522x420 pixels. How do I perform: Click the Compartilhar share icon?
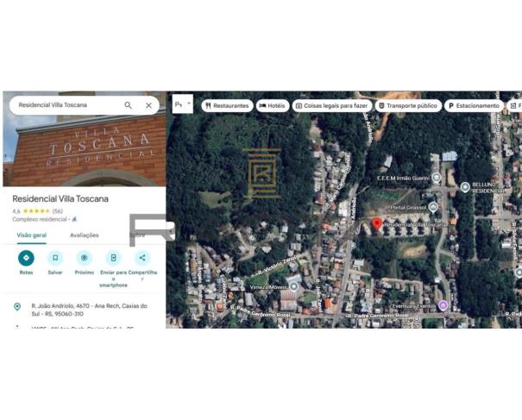pos(142,258)
